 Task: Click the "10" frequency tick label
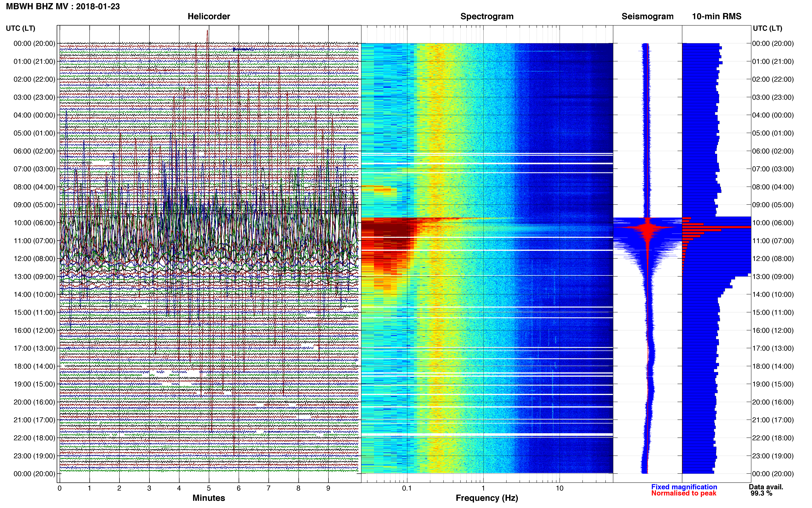559,488
